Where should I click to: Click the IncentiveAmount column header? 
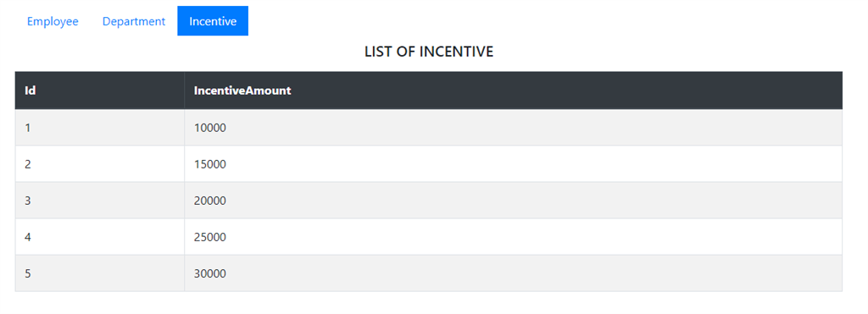(x=513, y=90)
